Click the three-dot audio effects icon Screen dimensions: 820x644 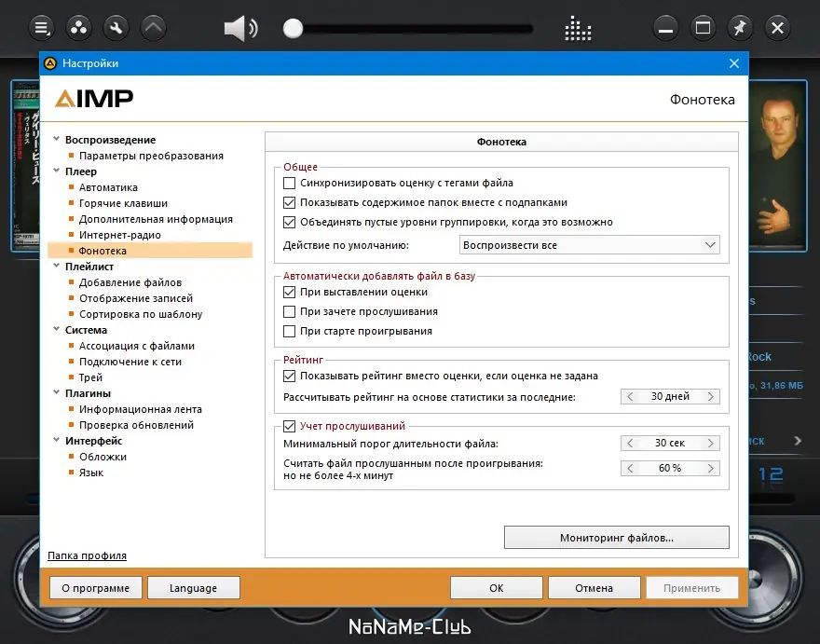(79, 28)
